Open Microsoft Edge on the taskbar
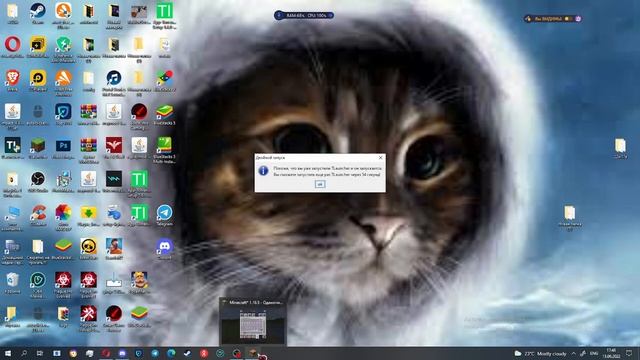 (171, 353)
